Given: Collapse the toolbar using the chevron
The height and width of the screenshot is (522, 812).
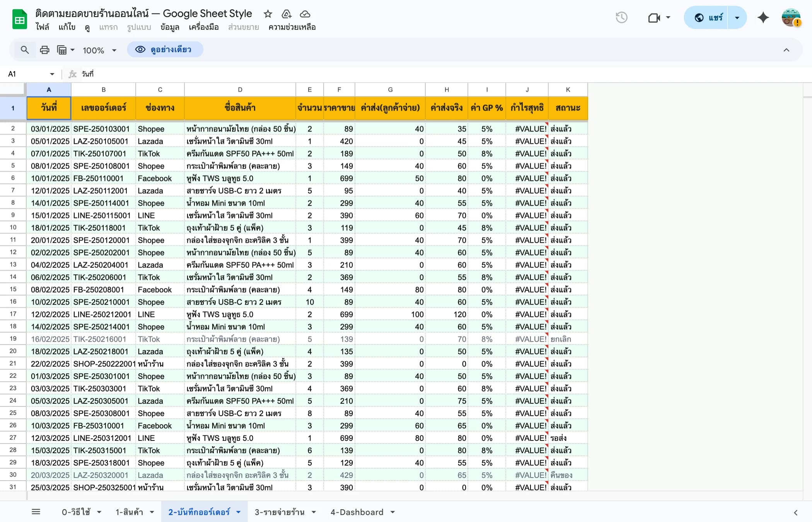Looking at the screenshot, I should (787, 49).
